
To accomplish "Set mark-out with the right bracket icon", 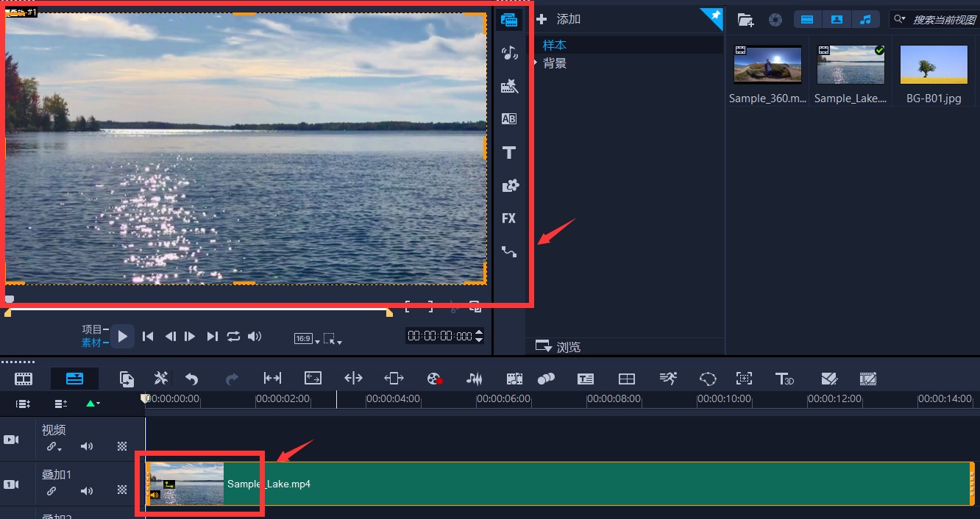I will tap(429, 307).
